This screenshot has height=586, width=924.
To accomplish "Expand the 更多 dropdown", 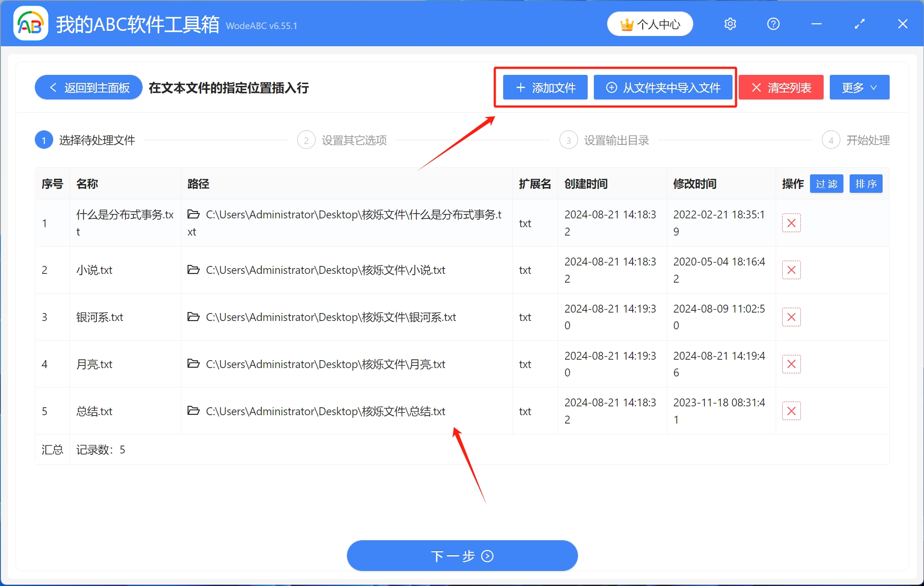I will click(859, 87).
